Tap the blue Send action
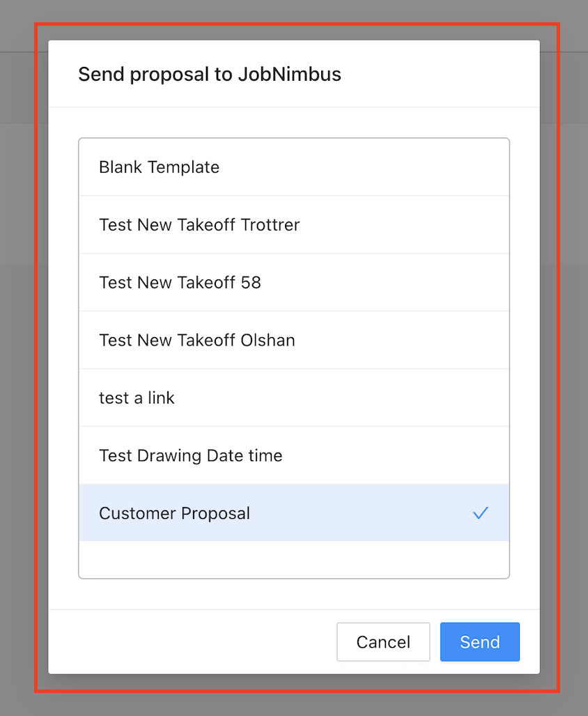 click(479, 641)
